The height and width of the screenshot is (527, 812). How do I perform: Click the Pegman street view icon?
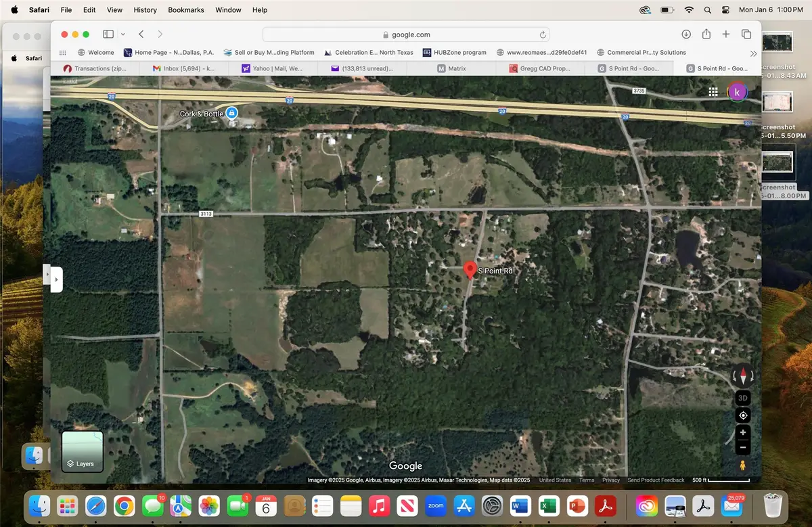click(x=742, y=465)
